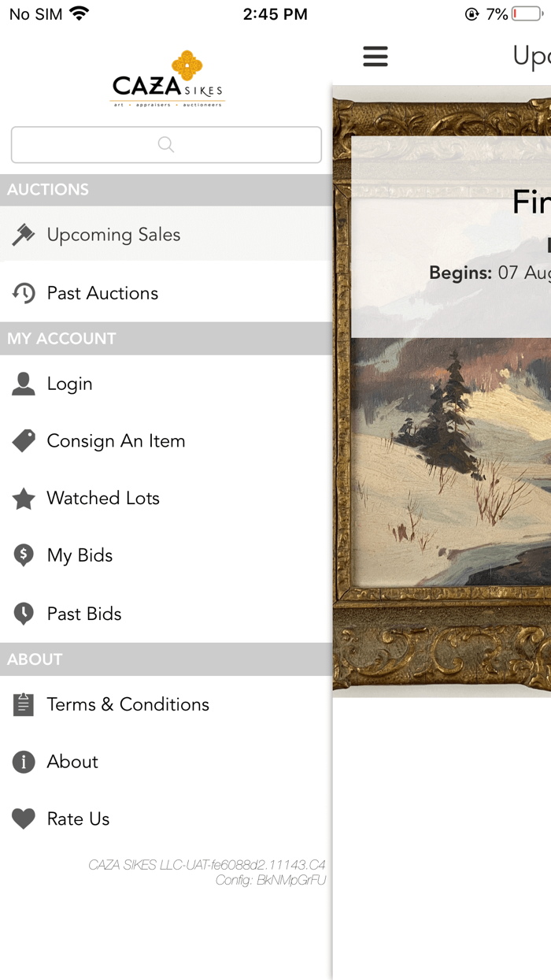
Task: Select the document icon for Terms & Conditions
Action: 24,704
